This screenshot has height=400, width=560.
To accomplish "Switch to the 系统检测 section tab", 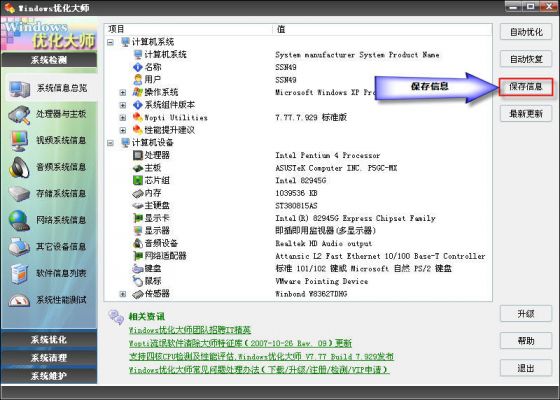I will (x=49, y=60).
